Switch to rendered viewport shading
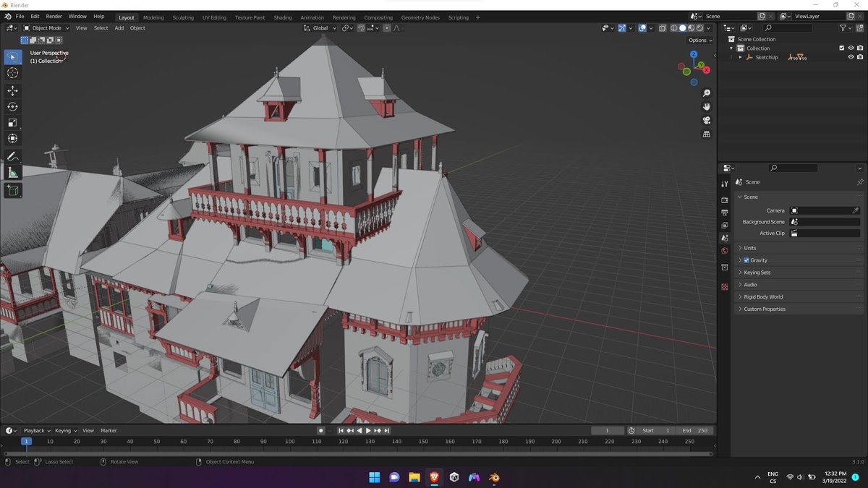868x488 pixels. point(699,28)
